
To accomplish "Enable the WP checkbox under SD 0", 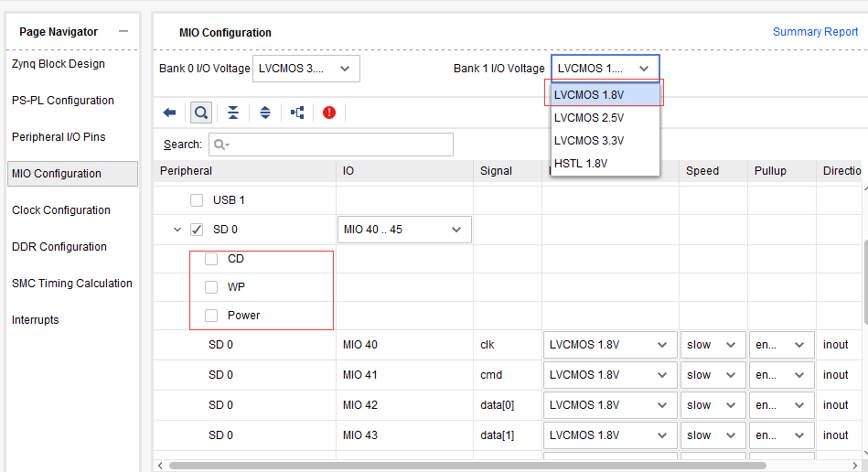I will [211, 287].
